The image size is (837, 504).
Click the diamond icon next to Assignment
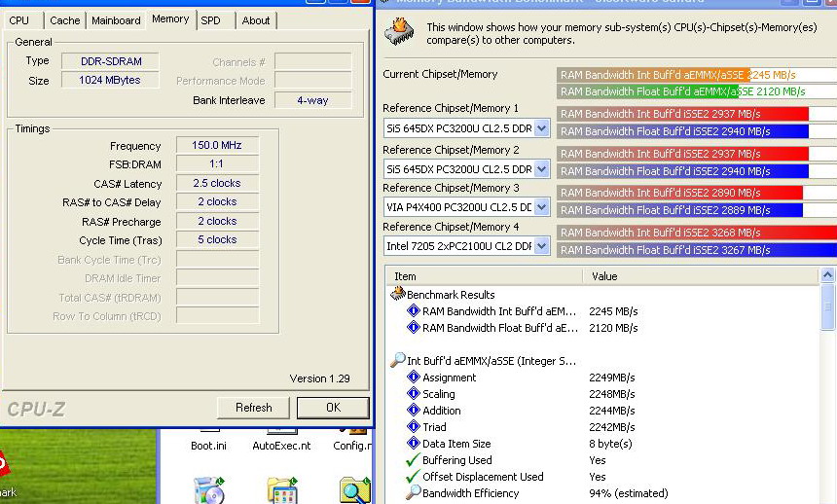pyautogui.click(x=414, y=377)
